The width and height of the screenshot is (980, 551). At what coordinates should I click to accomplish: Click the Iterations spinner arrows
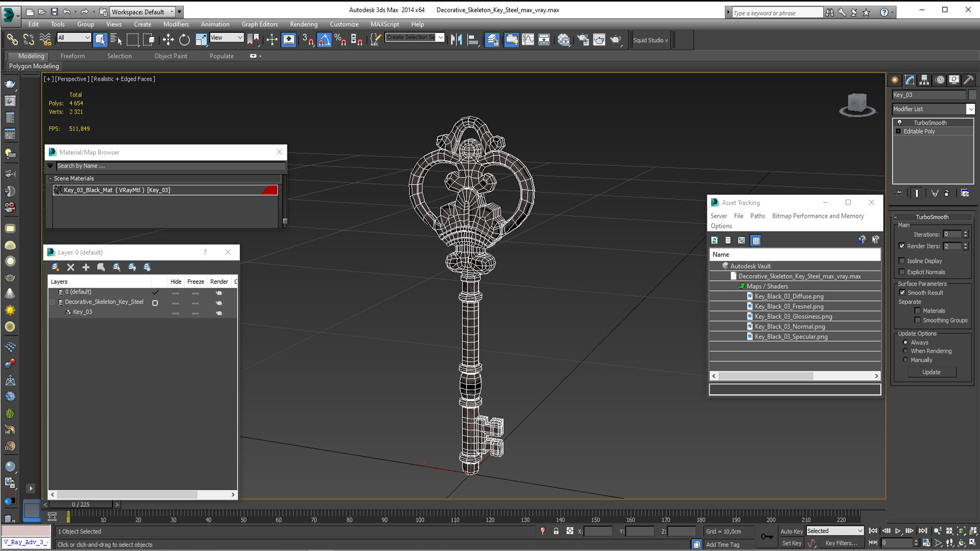(x=965, y=234)
